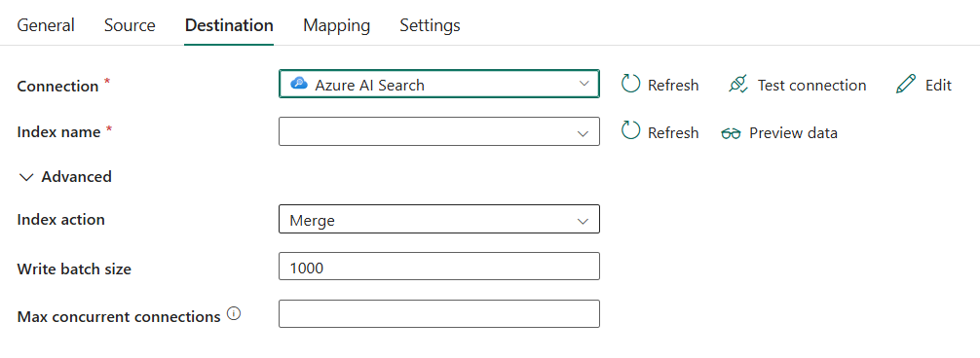Screen dimensions: 980x358
Task: Click the Max concurrent connections input box
Action: coord(438,313)
